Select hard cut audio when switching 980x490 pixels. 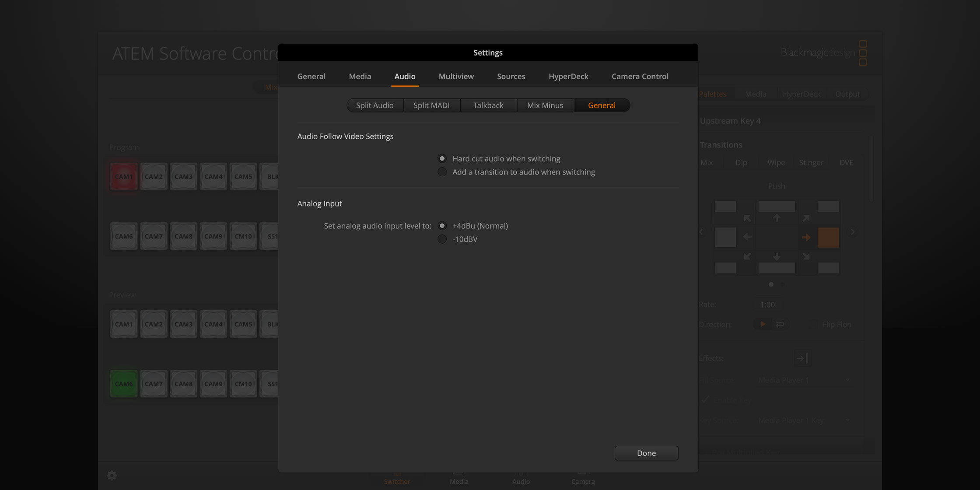point(442,158)
